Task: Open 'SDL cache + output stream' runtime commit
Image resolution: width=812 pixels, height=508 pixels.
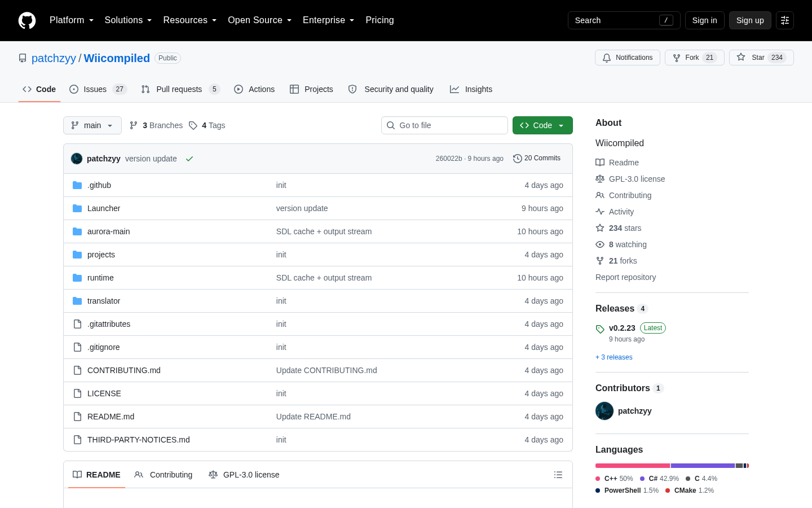Action: (x=324, y=278)
